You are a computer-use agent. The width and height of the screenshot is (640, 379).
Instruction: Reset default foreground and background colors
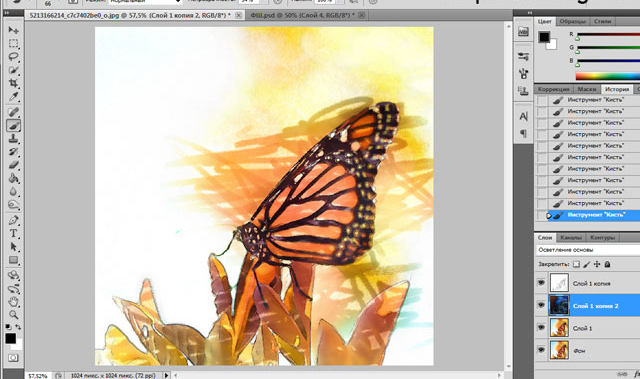tap(8, 327)
